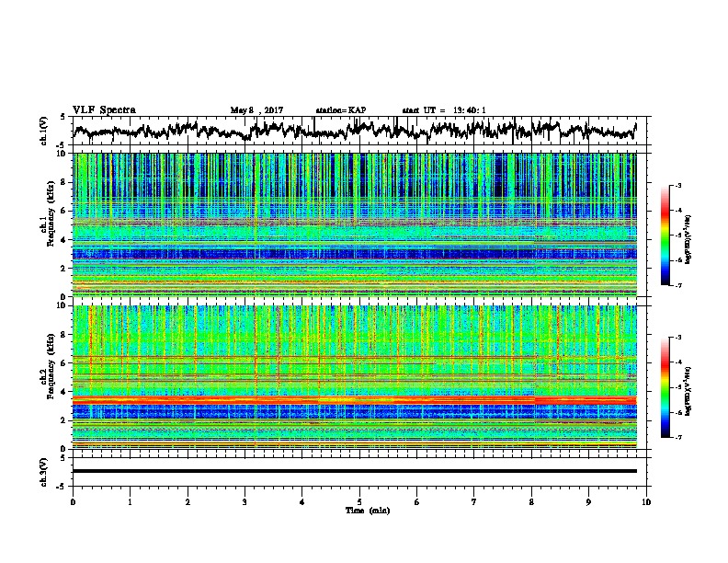Viewport: 728px width, 563px height.
Task: Click the "10" kHz tick of ch.1 spectrogram
Action: pyautogui.click(x=63, y=154)
